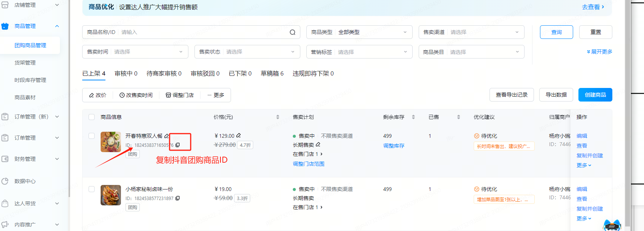Sort by 价格(元) column arrows
This screenshot has width=644, height=231.
278,117
